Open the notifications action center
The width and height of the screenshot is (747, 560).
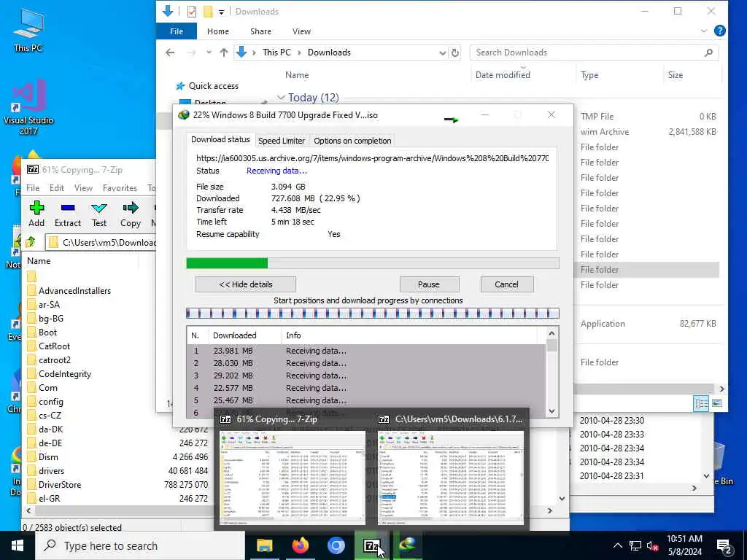click(724, 546)
